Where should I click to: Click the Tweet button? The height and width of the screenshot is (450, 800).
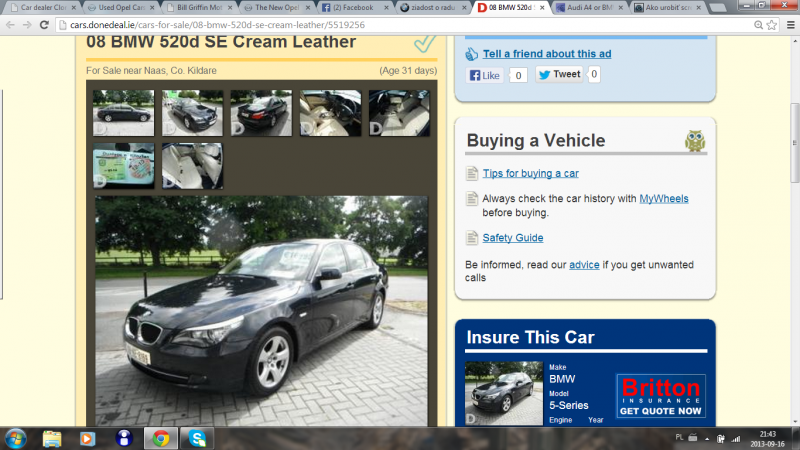tap(559, 74)
